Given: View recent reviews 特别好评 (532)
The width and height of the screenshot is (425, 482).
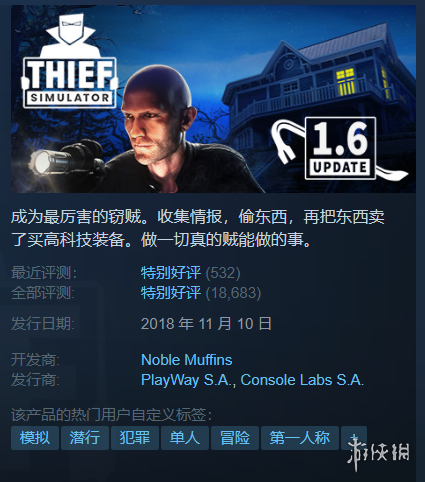Looking at the screenshot, I should click(x=191, y=273).
